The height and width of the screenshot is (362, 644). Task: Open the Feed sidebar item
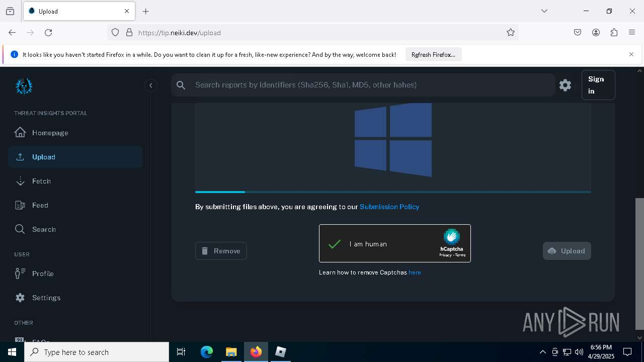point(75,205)
